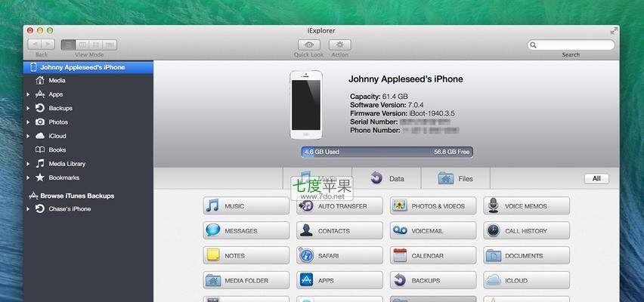The height and width of the screenshot is (302, 644).
Task: Click the Capacity 61.4 GB text
Action: [379, 97]
